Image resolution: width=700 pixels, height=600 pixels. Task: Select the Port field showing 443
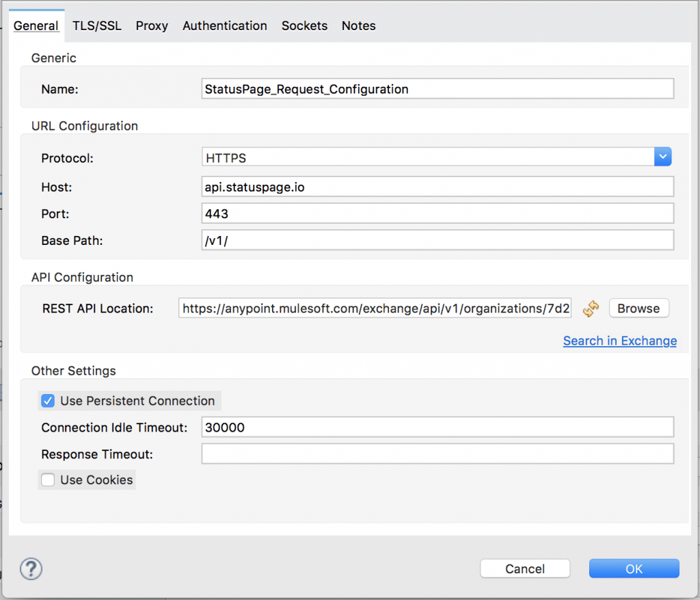pyautogui.click(x=437, y=213)
